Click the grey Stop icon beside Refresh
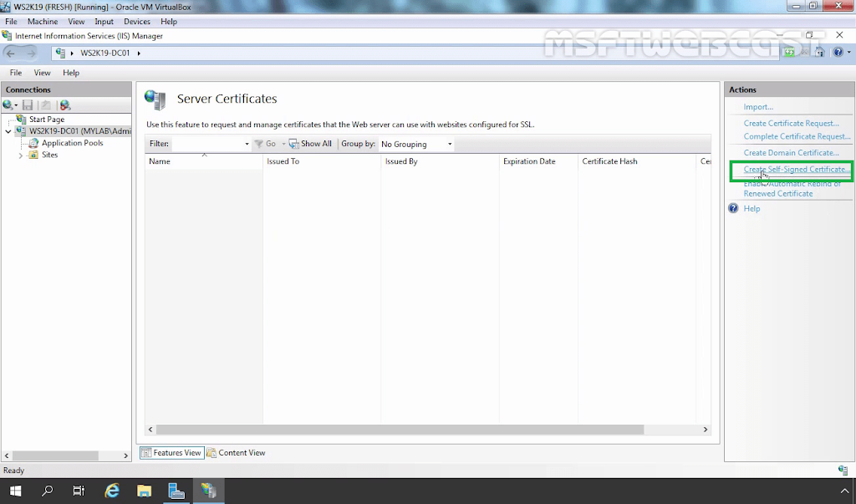The height and width of the screenshot is (504, 856). click(x=804, y=53)
